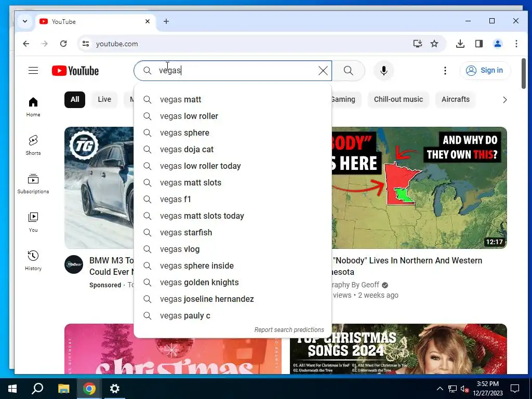Show hidden system tray icons
The height and width of the screenshot is (399, 532).
click(x=440, y=389)
